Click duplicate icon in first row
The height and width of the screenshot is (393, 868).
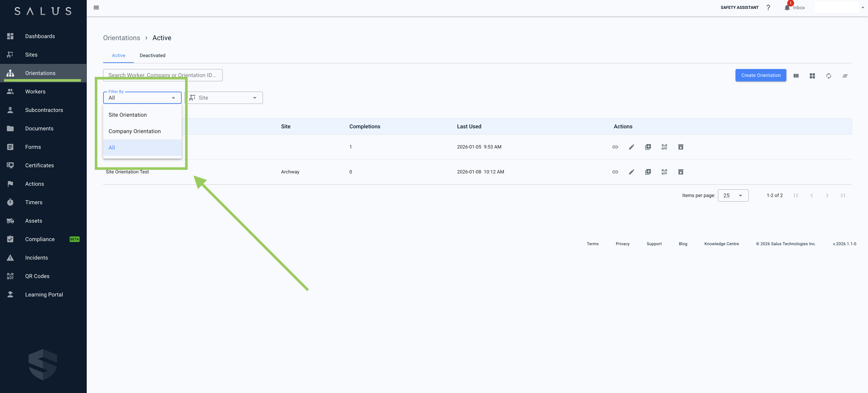pos(648,147)
